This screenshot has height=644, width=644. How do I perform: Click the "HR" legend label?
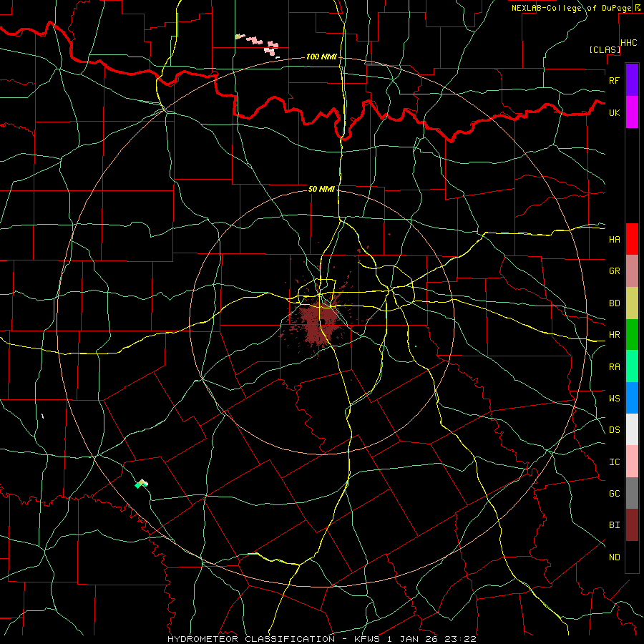click(x=614, y=335)
